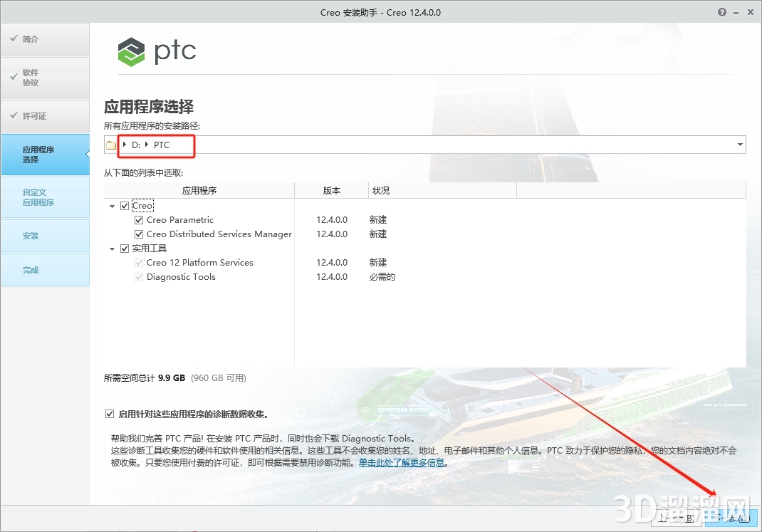Select 自定义应用程序 in the sidebar
The image size is (762, 532).
pos(38,197)
